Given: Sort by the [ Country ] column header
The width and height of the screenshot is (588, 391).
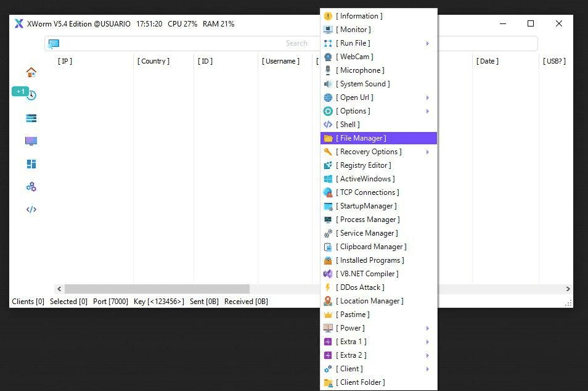Looking at the screenshot, I should 153,61.
